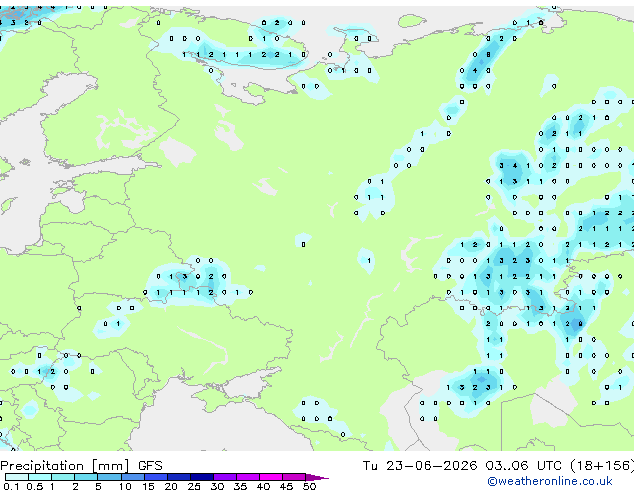Pick the 35–40 mm magenta legend swatch
The width and height of the screenshot is (634, 490).
pos(248,477)
